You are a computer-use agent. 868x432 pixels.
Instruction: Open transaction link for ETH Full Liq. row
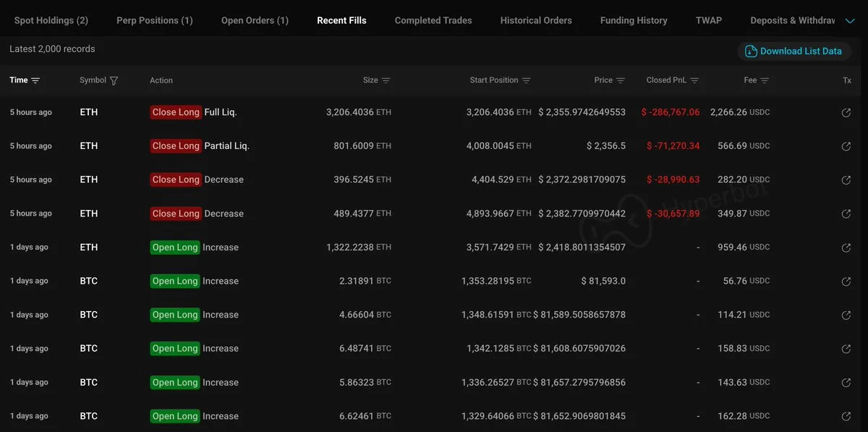pyautogui.click(x=846, y=112)
